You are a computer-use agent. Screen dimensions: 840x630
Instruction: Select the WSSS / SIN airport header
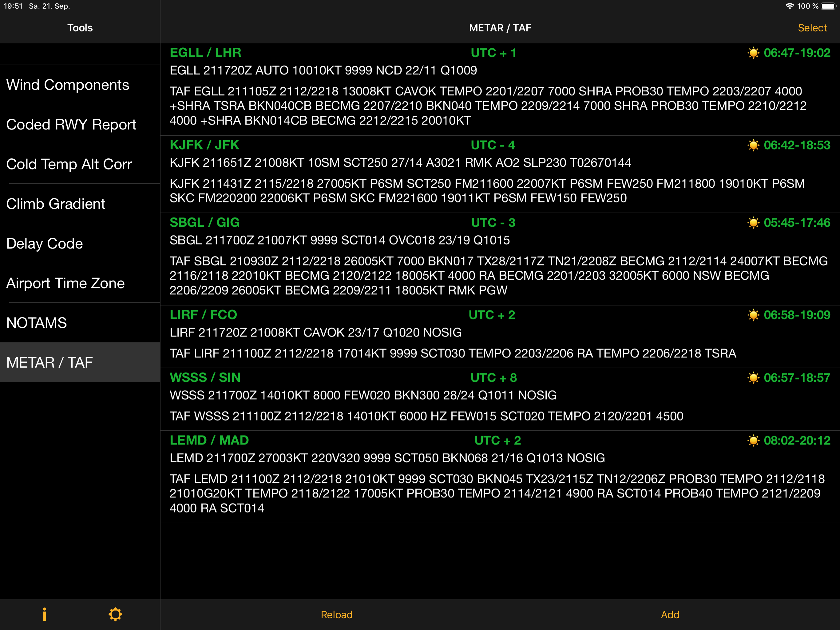pos(205,378)
